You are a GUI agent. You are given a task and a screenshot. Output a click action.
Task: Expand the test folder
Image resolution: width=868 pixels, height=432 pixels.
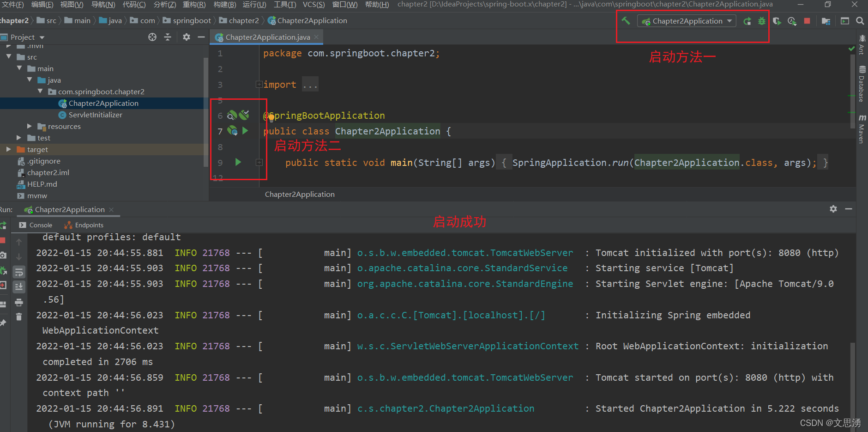pos(19,138)
